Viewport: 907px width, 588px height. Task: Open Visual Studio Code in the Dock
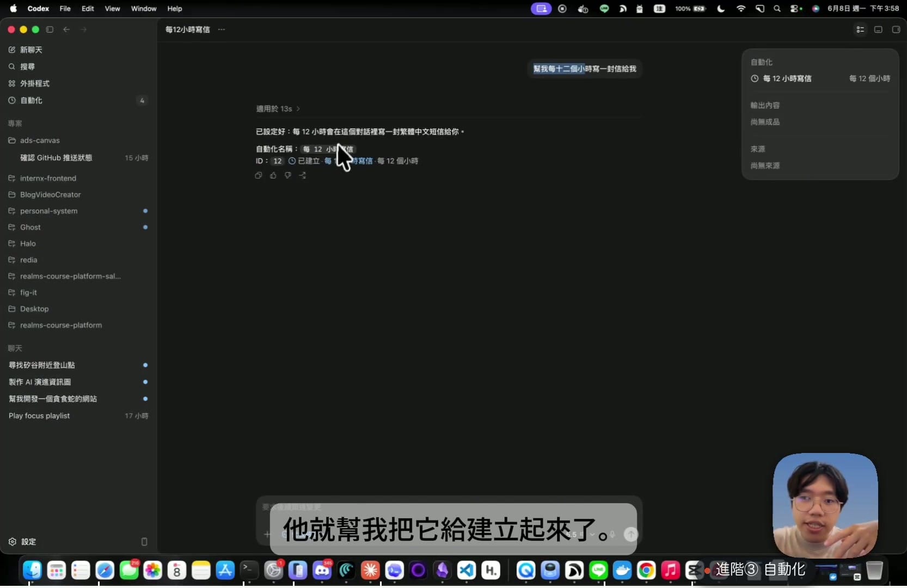click(466, 570)
